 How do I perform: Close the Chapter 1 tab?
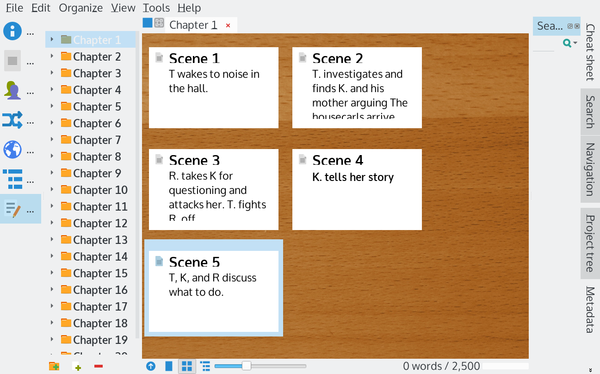point(228,26)
